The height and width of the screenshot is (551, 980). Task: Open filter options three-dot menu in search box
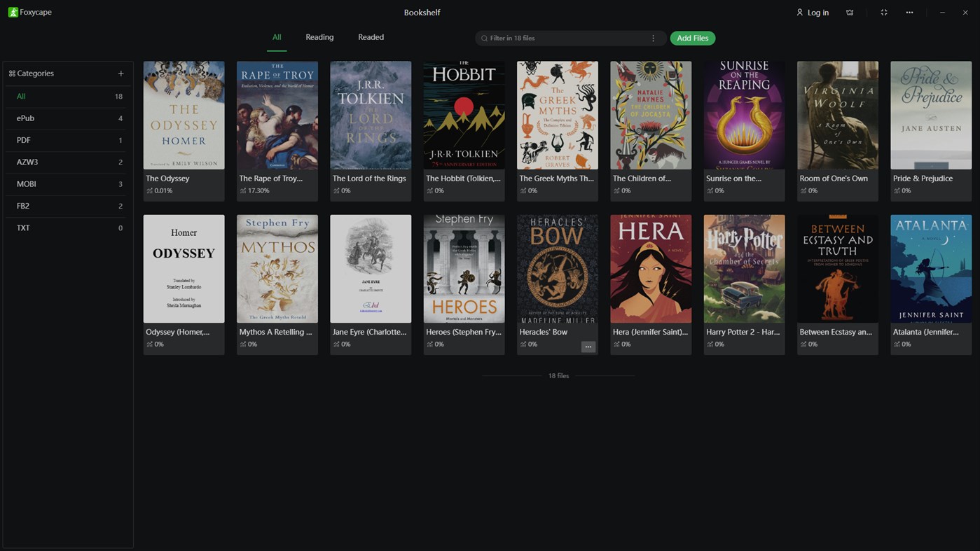(x=654, y=39)
